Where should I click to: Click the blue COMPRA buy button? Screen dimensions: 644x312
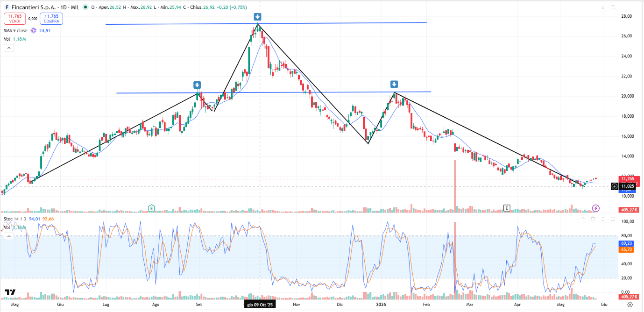pyautogui.click(x=51, y=19)
